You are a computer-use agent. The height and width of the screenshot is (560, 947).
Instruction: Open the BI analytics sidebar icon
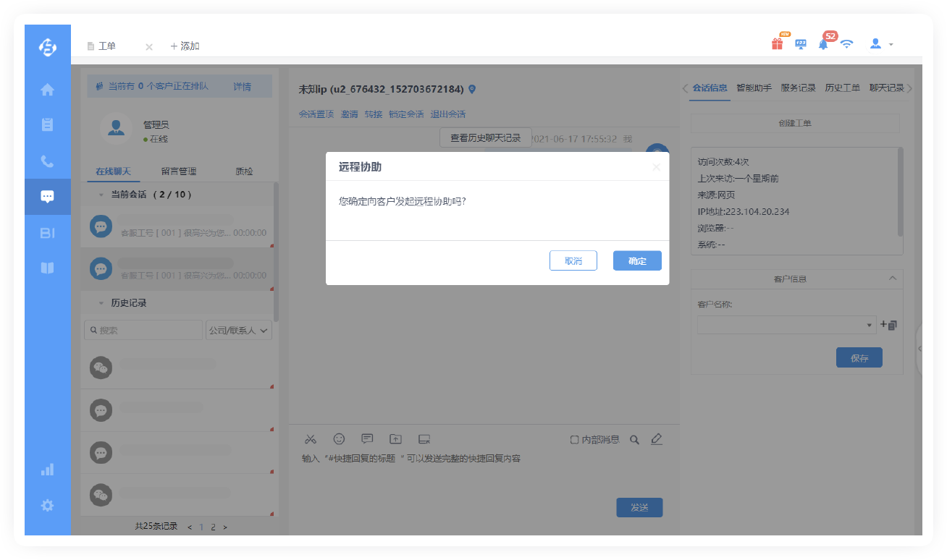tap(47, 233)
